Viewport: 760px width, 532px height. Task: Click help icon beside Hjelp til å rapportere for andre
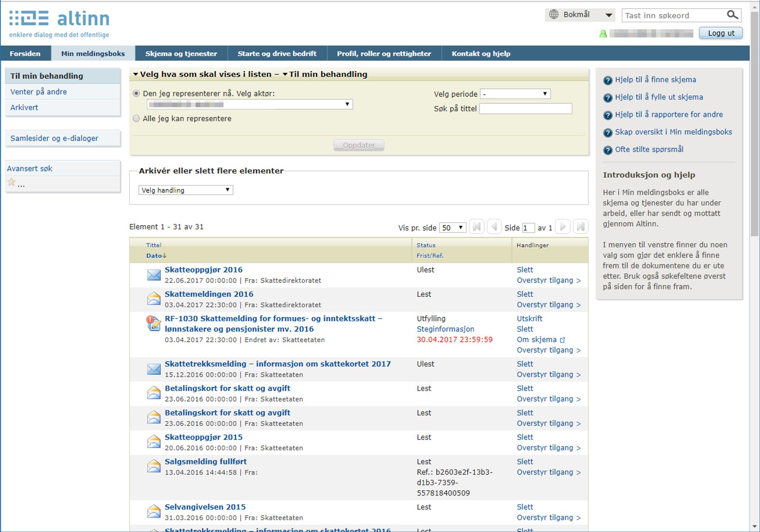coord(608,115)
